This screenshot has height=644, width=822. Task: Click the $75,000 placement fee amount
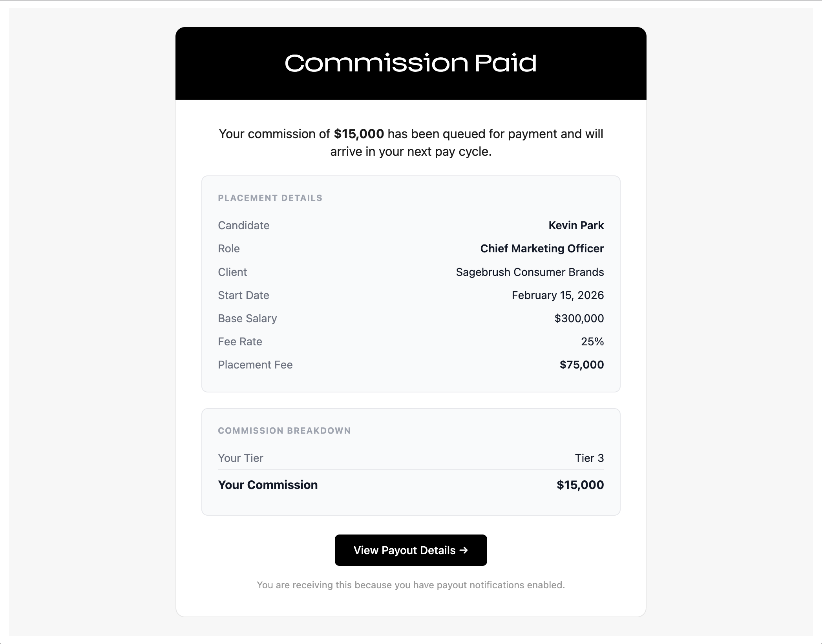(582, 365)
